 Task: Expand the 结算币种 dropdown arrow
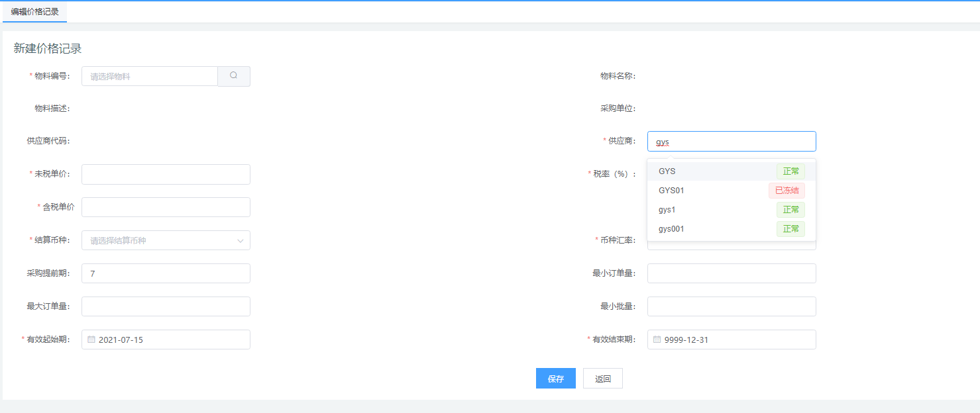(240, 241)
